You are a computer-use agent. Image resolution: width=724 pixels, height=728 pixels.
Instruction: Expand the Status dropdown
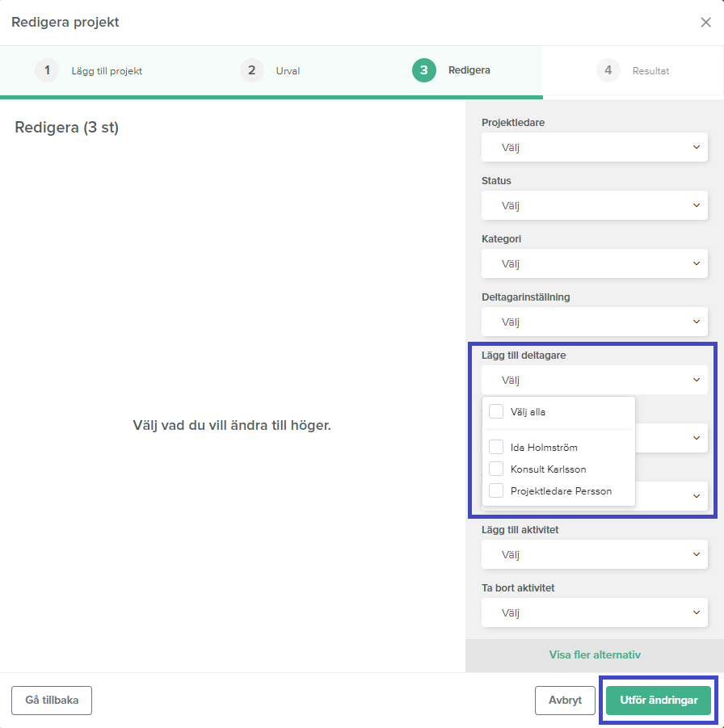click(594, 206)
